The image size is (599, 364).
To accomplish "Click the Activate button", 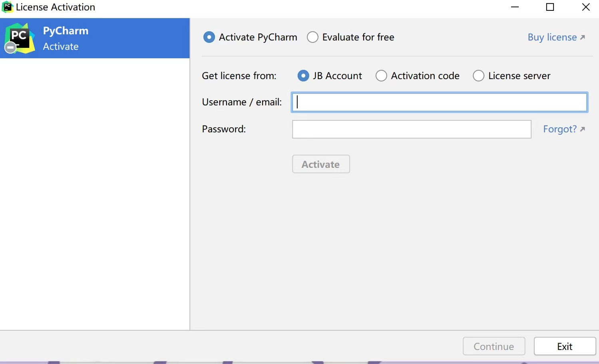I will pos(321,164).
